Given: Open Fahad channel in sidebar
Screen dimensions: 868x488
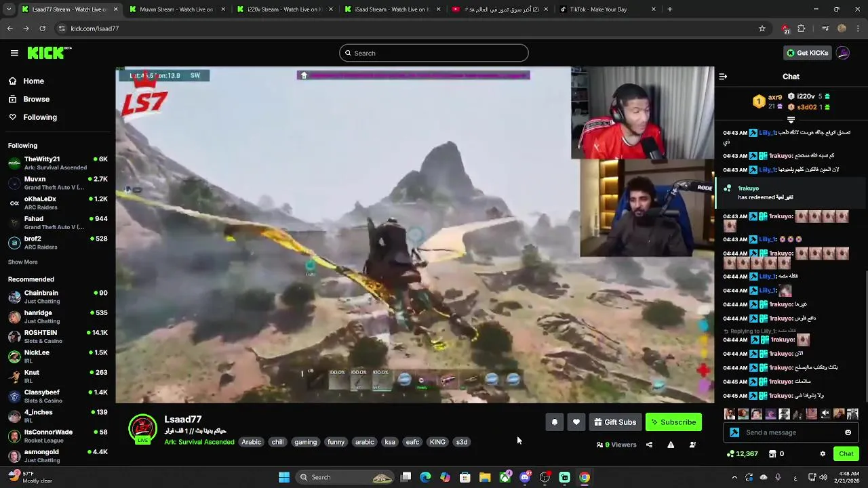Looking at the screenshot, I should tap(58, 223).
